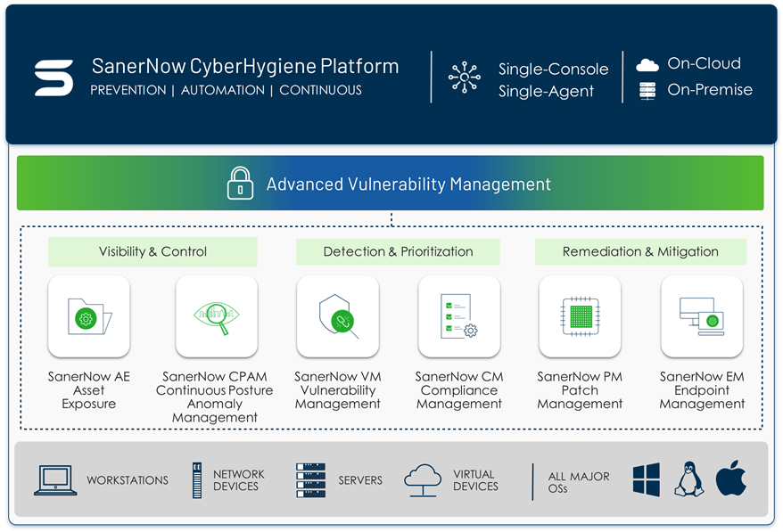Select the Remediation & Mitigation header
Screen dimensions: 783x532
tap(640, 251)
